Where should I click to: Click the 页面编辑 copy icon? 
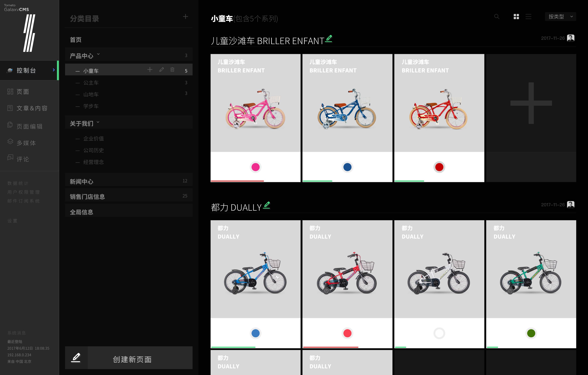(x=10, y=125)
